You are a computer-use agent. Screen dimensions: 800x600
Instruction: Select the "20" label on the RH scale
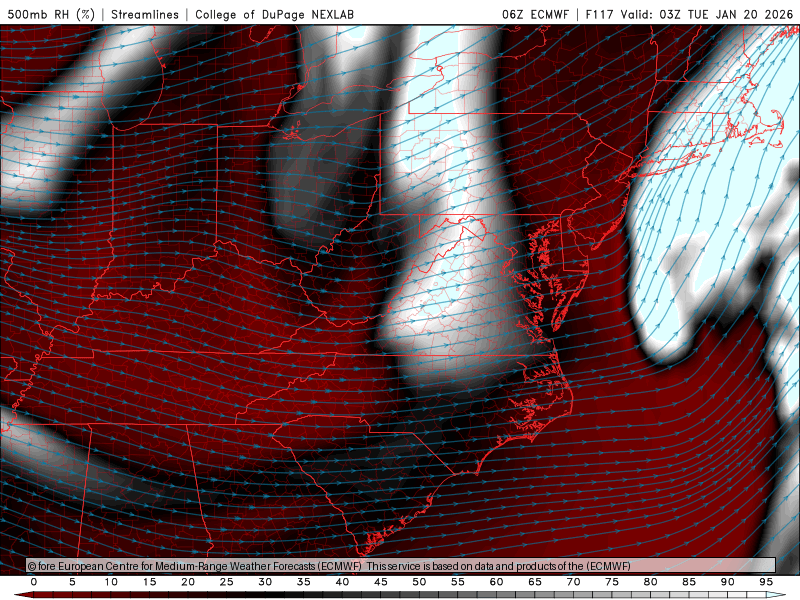(188, 582)
